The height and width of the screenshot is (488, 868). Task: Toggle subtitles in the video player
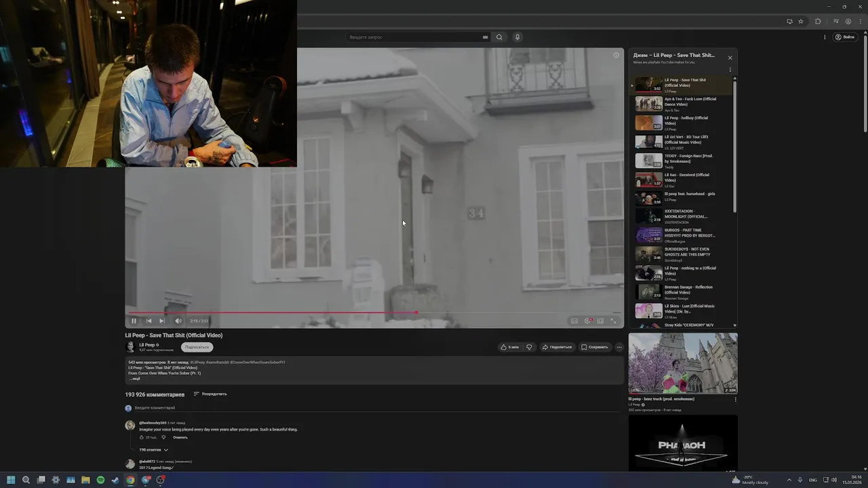574,321
